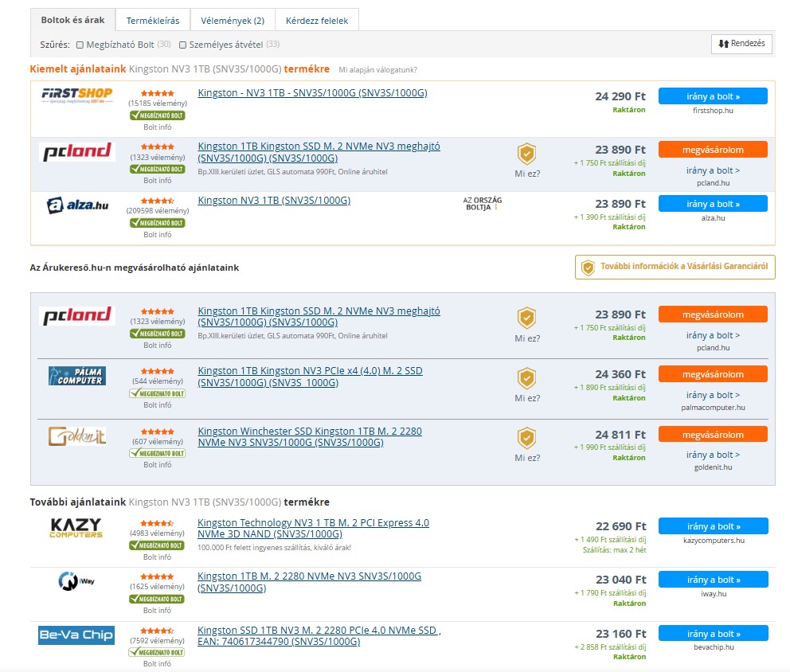Open Kingston NV3 PCIe x4 (4.0) M.2 SSD link
This screenshot has height=672, width=790.
(x=311, y=377)
